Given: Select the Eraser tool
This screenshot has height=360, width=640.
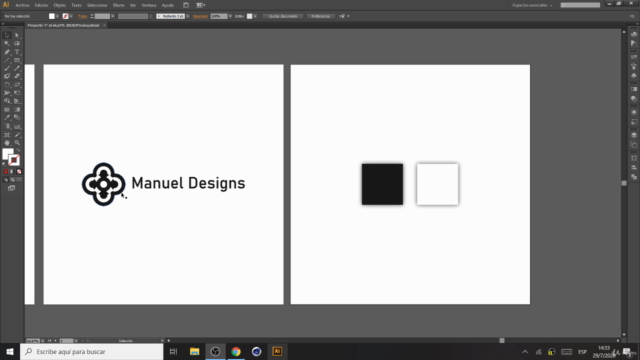Looking at the screenshot, I should [x=17, y=76].
